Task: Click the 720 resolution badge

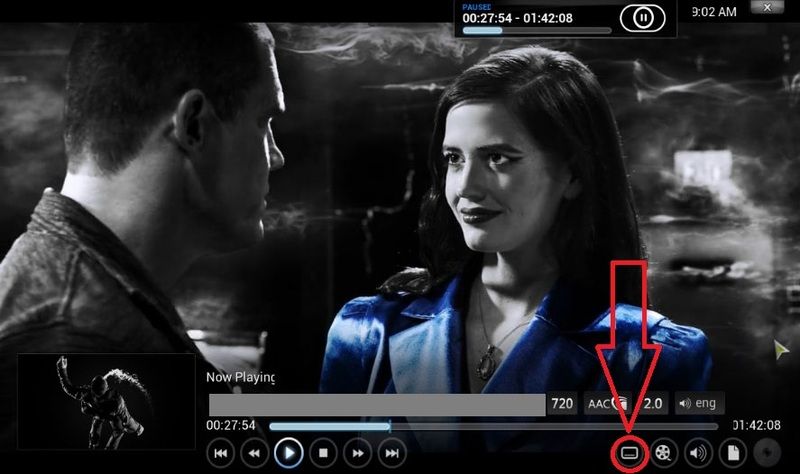Action: (562, 404)
